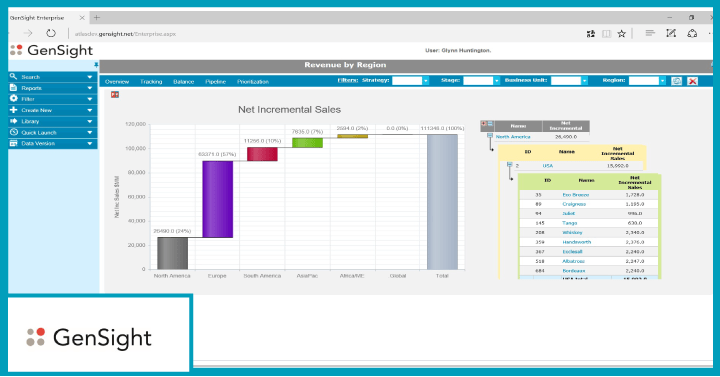Click the 'Net Incremental Sales' chart title

click(289, 110)
